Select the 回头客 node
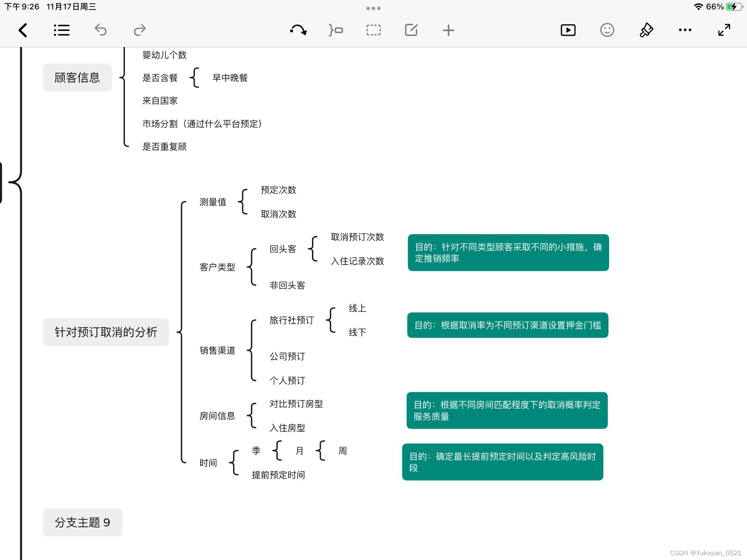Image resolution: width=747 pixels, height=560 pixels. point(283,249)
